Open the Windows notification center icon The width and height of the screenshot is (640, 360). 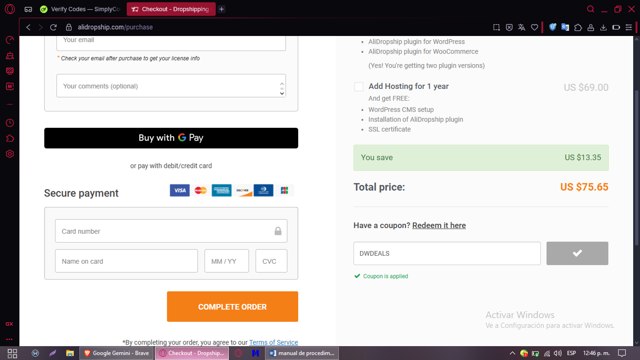[622, 353]
